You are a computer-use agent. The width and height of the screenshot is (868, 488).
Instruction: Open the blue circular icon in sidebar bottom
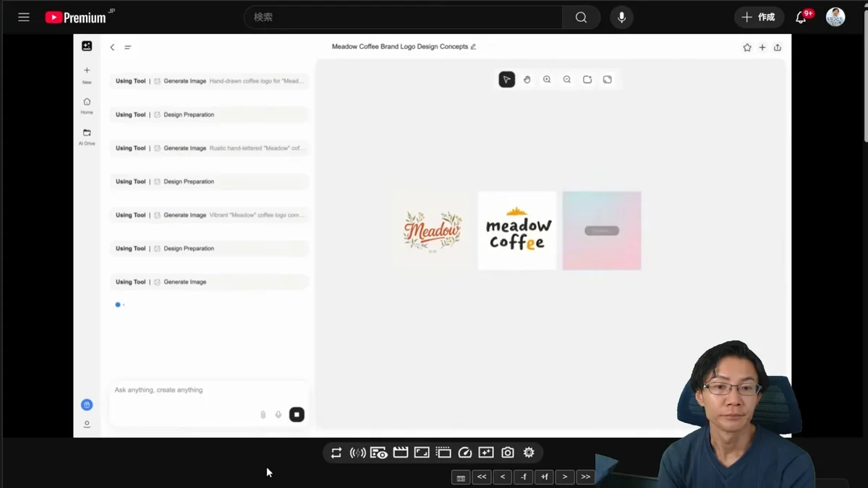[87, 405]
